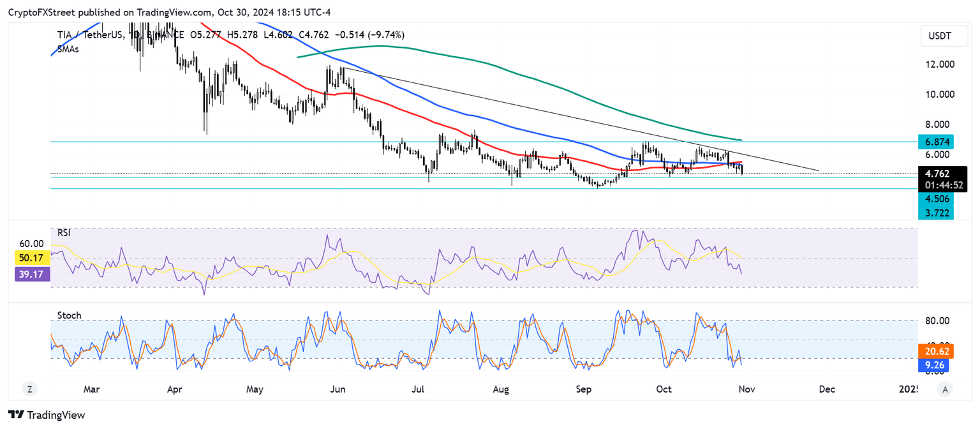Click the Dec date on time axis

[826, 389]
